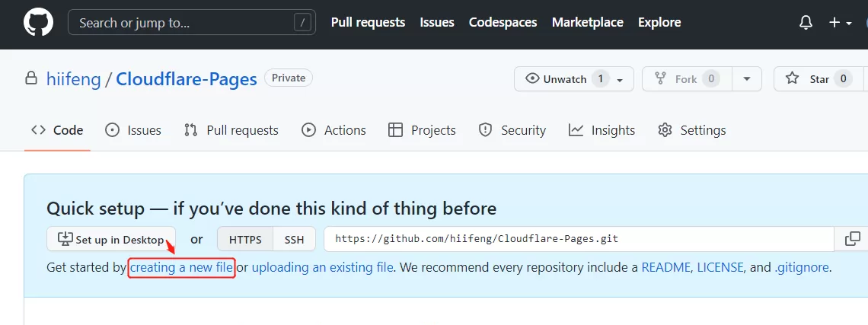Click the Set up in Desktop button
This screenshot has width=868, height=325.
click(x=111, y=239)
